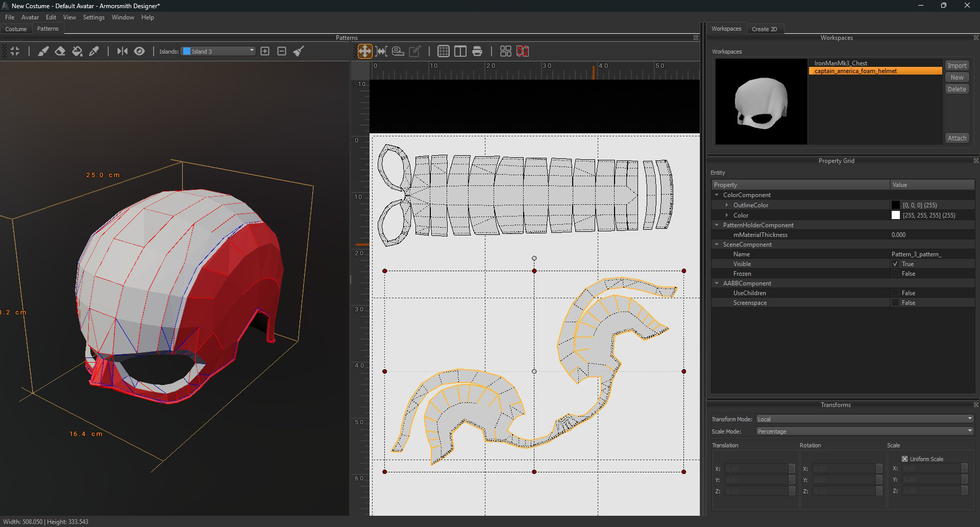Switch to the Create 2D tab
This screenshot has height=527, width=980.
click(765, 29)
